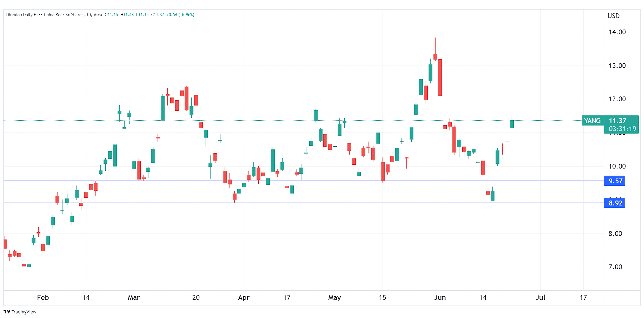Open the TradingView text link
This screenshot has height=318, width=644.
[24, 312]
